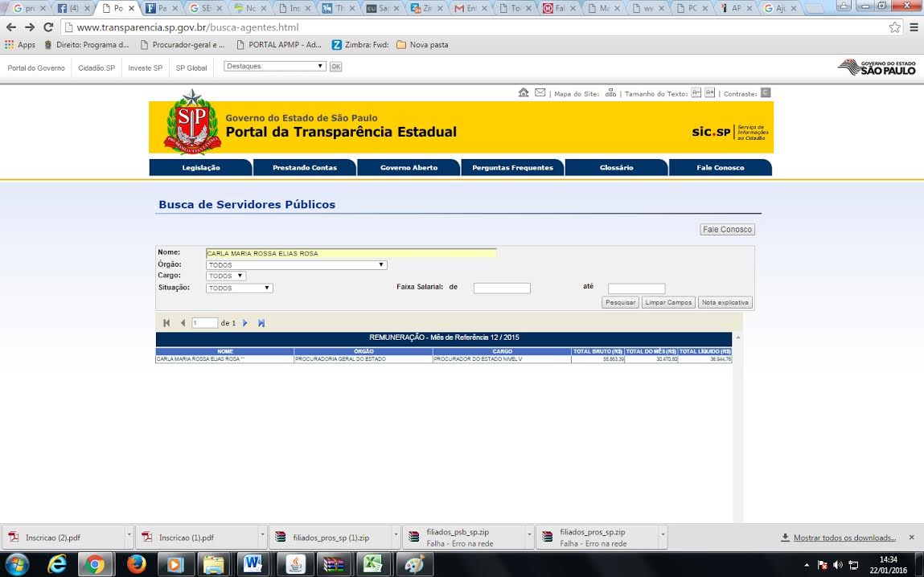Increase text size with the A+ icon

coord(709,93)
